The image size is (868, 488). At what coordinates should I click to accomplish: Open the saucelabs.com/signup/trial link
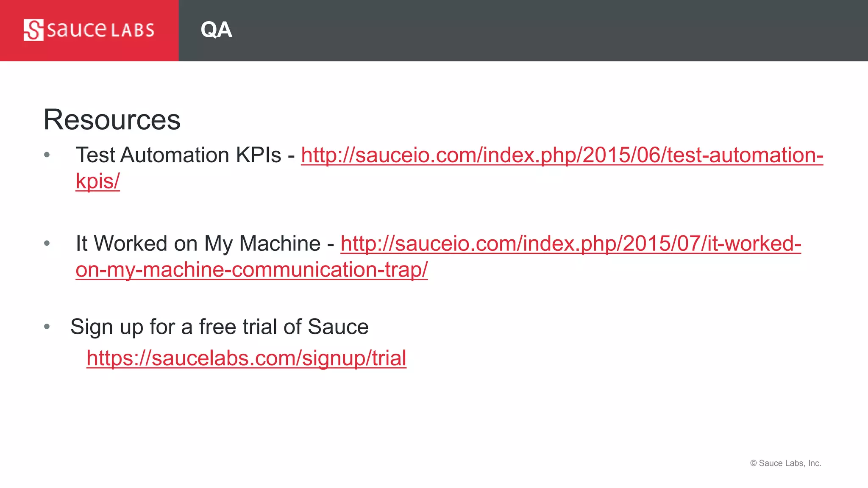[x=246, y=358]
